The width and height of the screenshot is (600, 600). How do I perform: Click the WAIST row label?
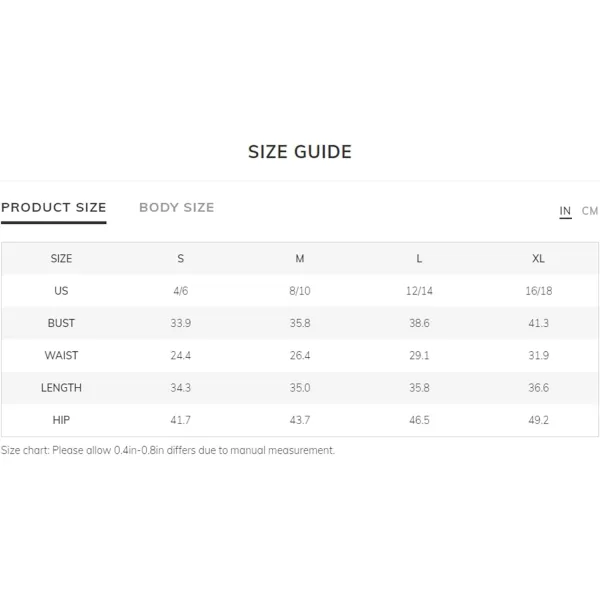coord(61,355)
